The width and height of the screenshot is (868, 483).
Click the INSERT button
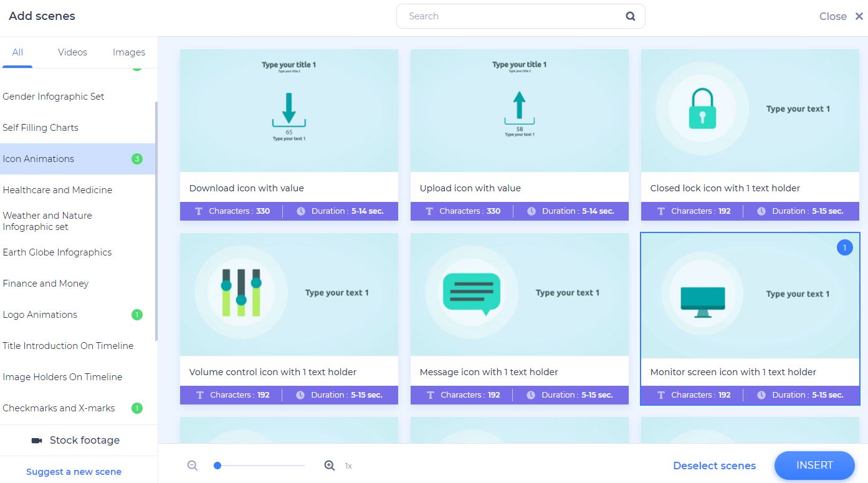(x=814, y=465)
